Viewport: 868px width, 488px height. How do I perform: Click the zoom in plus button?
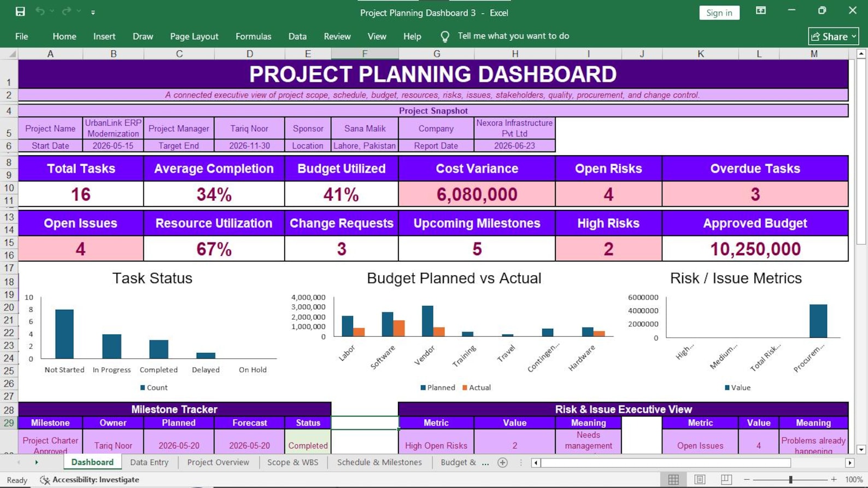tap(834, 480)
